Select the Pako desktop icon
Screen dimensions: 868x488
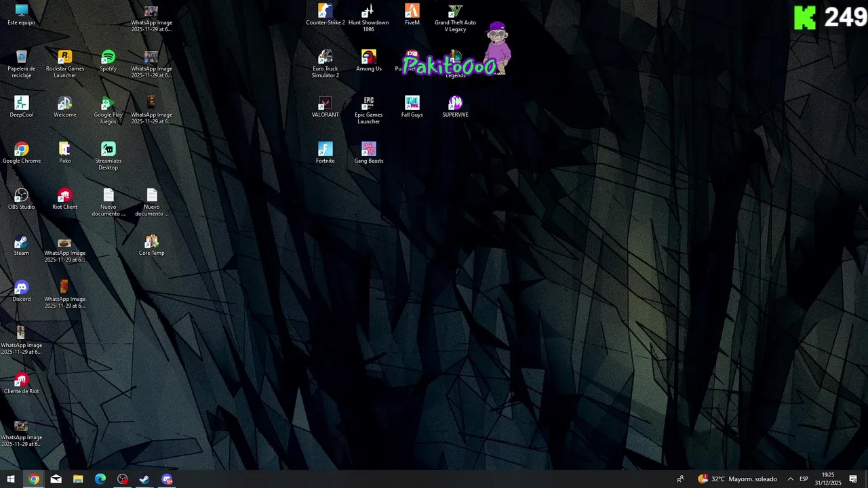click(65, 153)
